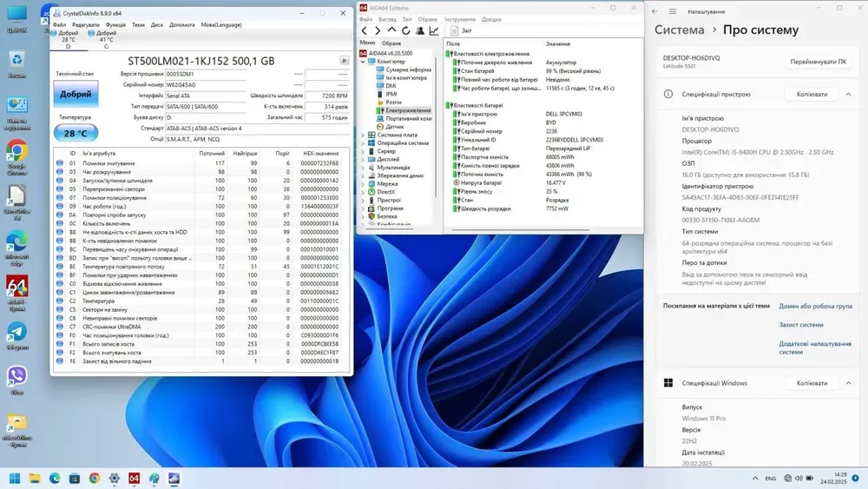Image resolution: width=868 pixels, height=489 pixels.
Task: Open Telegram desktop shortcut
Action: tap(16, 334)
